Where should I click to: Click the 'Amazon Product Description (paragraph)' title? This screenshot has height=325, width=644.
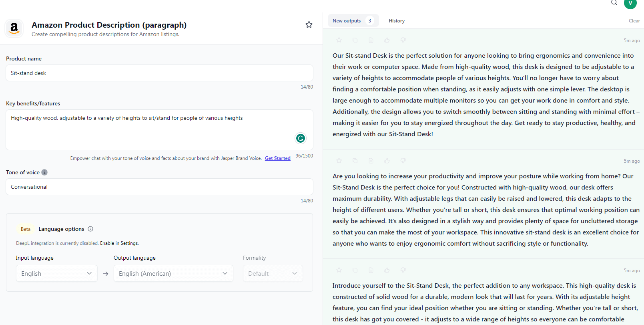[x=109, y=25]
